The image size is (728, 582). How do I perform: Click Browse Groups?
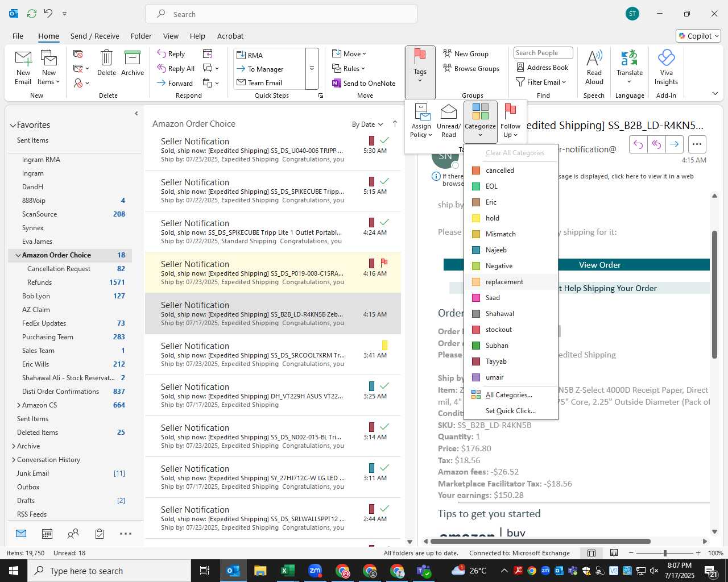[471, 69]
